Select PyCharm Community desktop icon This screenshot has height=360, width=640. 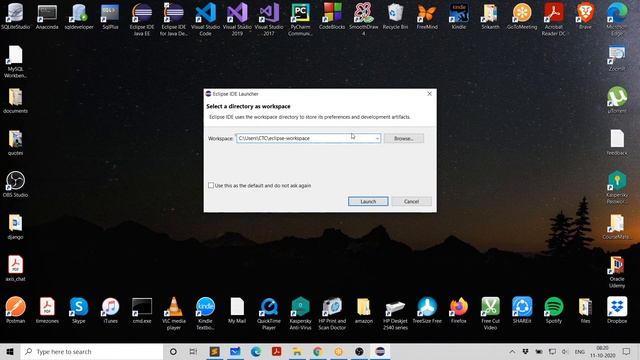[x=300, y=19]
